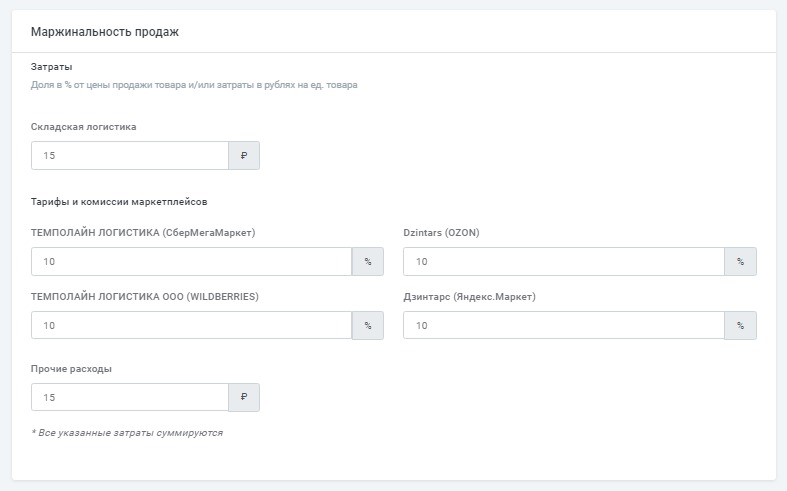The image size is (787, 491).
Task: Click the ruble unit next to Складская логистика
Action: (x=244, y=156)
